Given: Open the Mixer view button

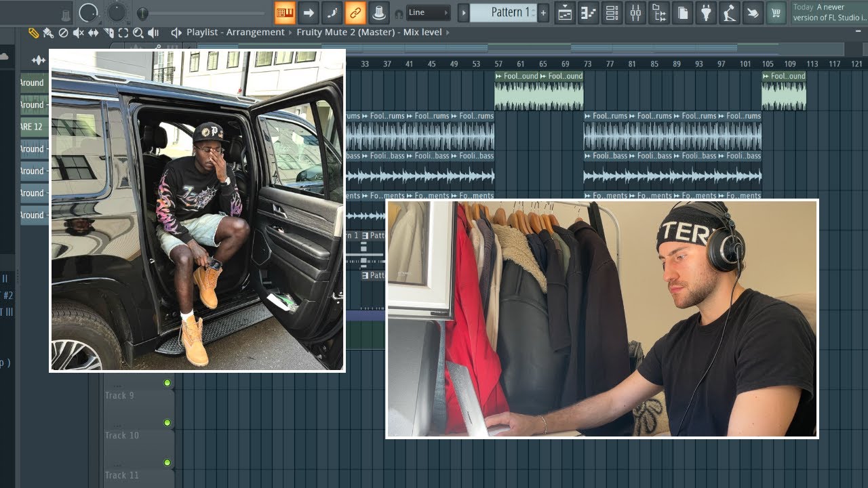Looking at the screenshot, I should click(635, 12).
